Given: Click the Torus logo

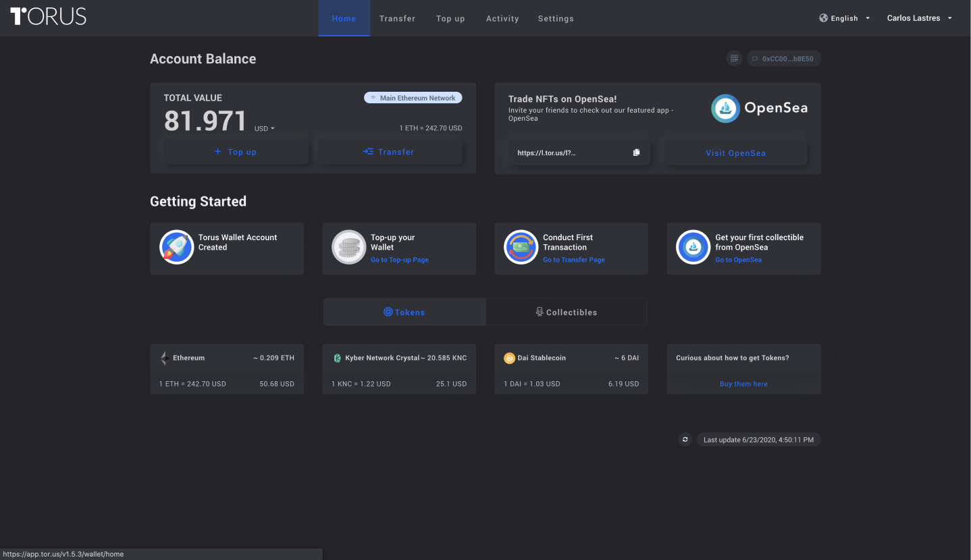Looking at the screenshot, I should [x=49, y=17].
